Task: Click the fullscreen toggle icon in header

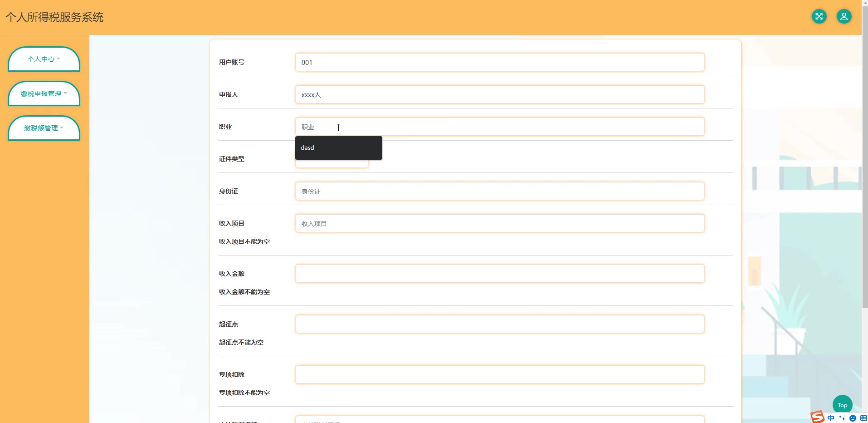Action: point(819,17)
